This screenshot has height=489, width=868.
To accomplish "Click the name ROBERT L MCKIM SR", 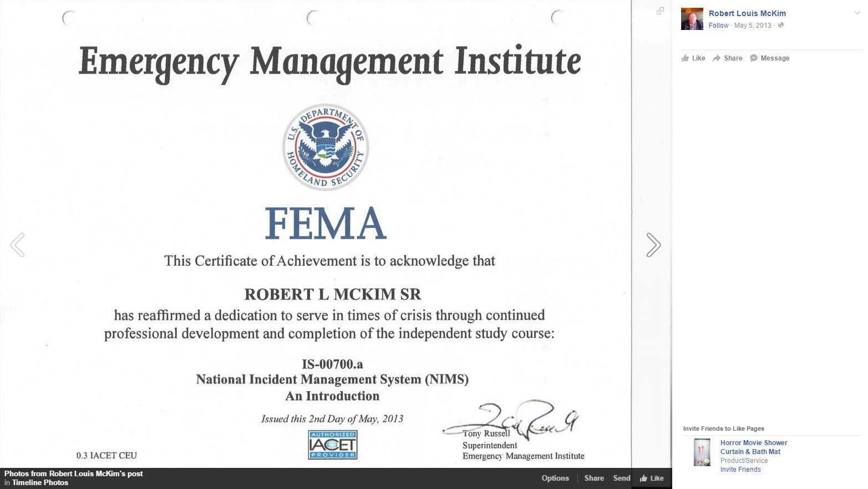I will [333, 294].
